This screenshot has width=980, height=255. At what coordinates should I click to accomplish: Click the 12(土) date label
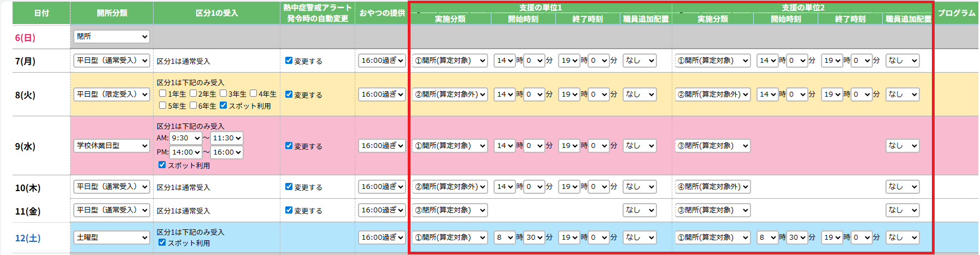[27, 238]
